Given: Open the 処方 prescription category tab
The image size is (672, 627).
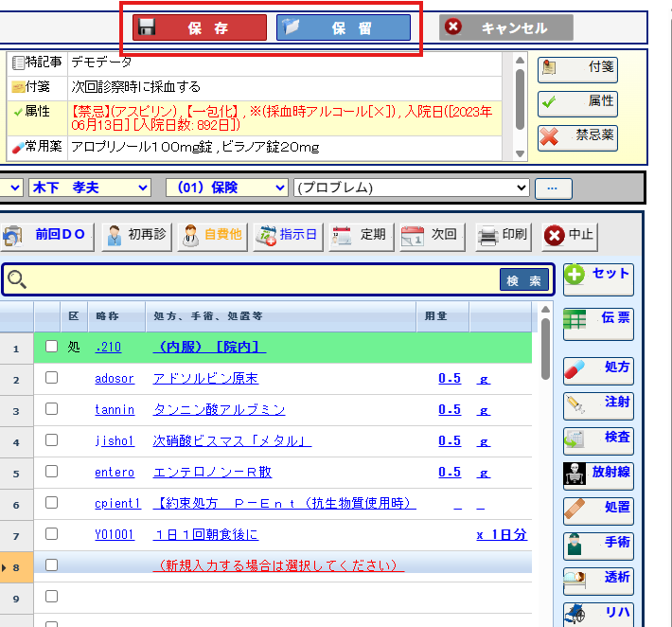Looking at the screenshot, I should click(598, 368).
